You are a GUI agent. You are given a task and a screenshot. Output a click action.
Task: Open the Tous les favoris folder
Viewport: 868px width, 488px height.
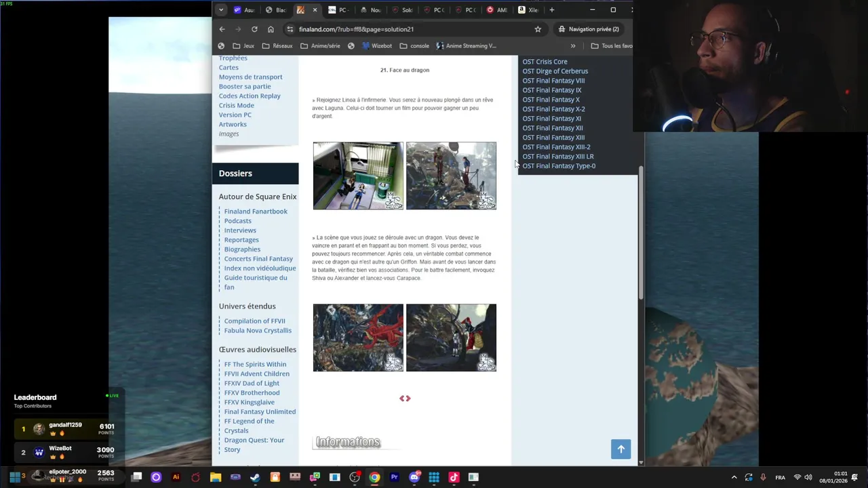[612, 46]
